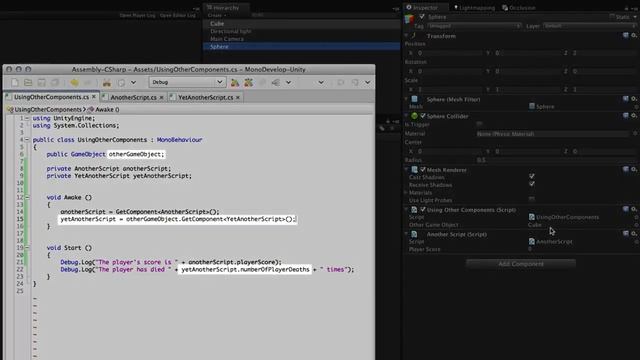Open the Create menu in Hierarchy panel

click(217, 15)
